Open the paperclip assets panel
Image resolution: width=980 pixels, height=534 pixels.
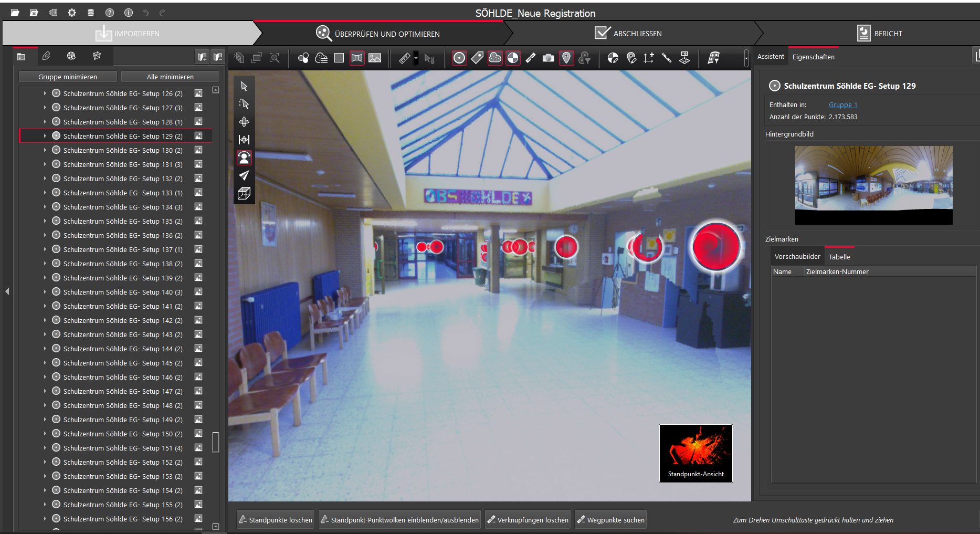pyautogui.click(x=46, y=56)
